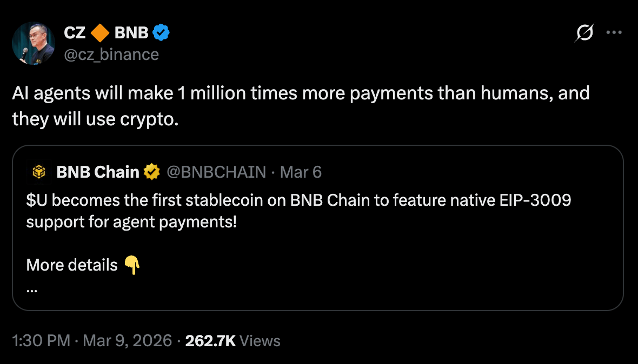Click the Mar 6 date on quoted post
The width and height of the screenshot is (638, 364).
coord(301,172)
